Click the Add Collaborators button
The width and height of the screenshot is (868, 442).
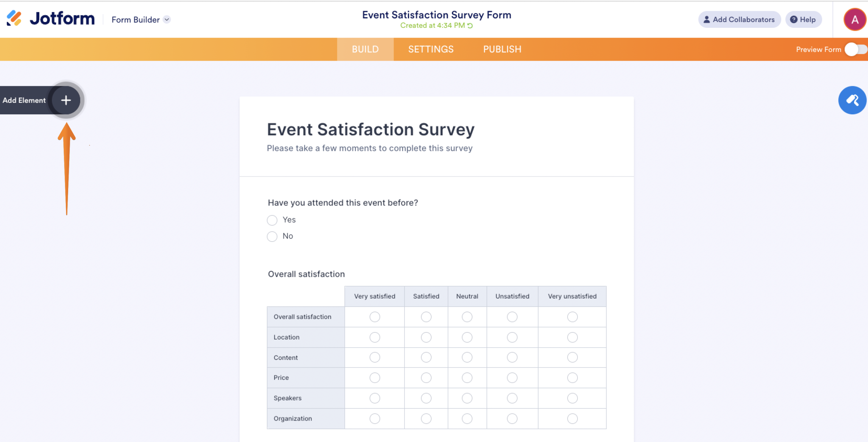(x=740, y=19)
